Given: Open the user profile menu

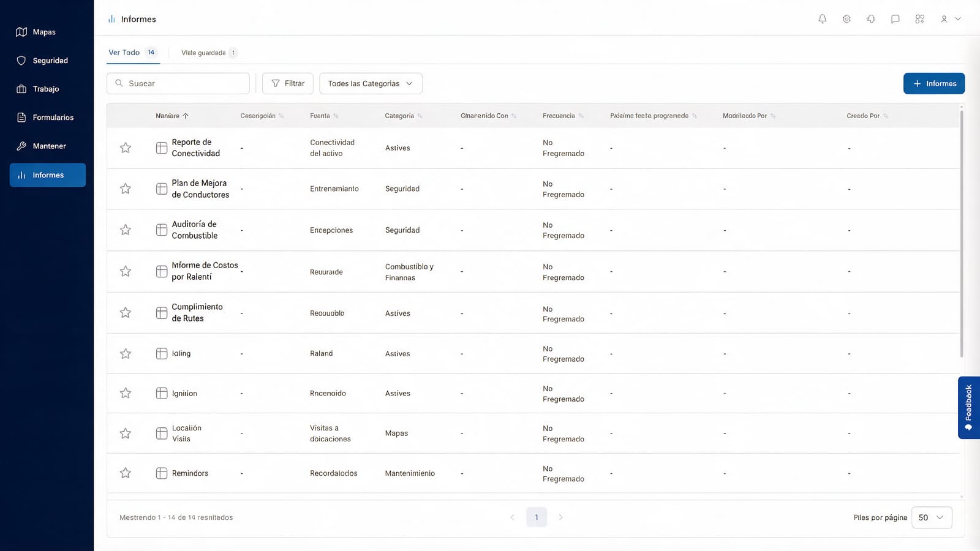Looking at the screenshot, I should click(x=951, y=19).
